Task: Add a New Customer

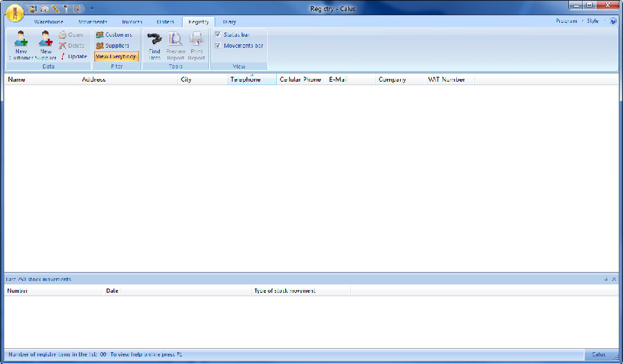Action: click(x=21, y=45)
